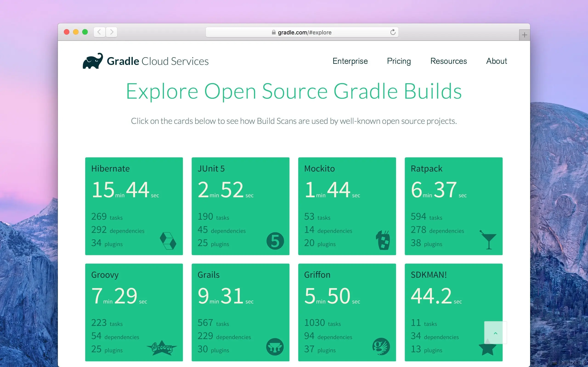The height and width of the screenshot is (367, 588).
Task: Reload the page with the refresh icon
Action: tap(393, 32)
